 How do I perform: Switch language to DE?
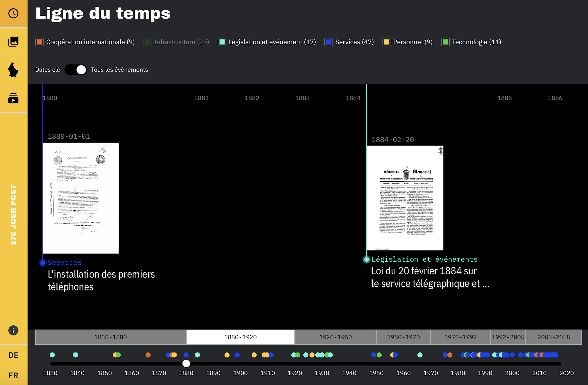pos(13,355)
